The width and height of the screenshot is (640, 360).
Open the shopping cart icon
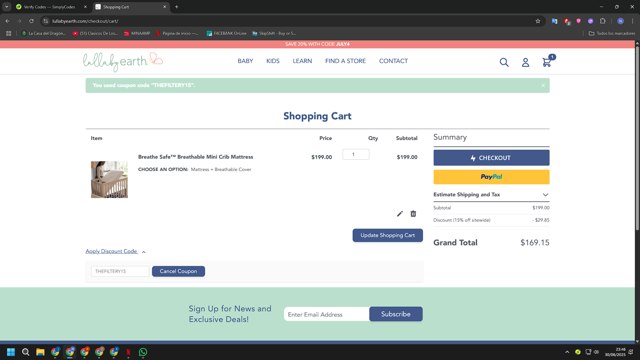pos(547,62)
